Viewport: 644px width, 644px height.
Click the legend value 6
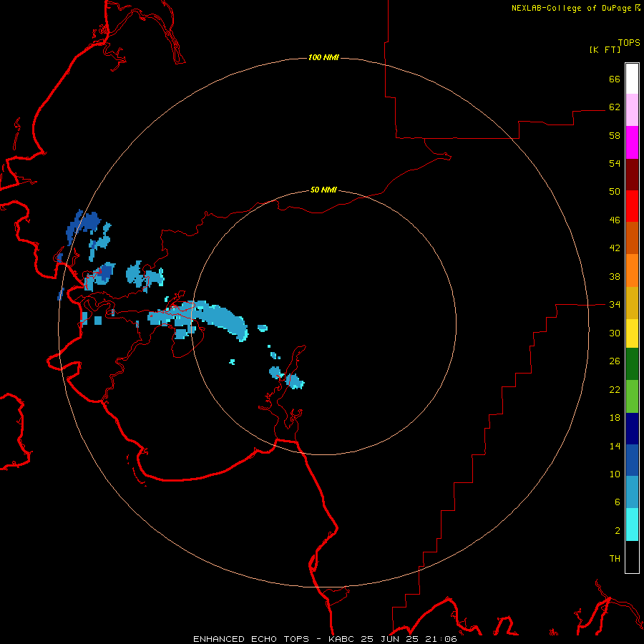[618, 502]
